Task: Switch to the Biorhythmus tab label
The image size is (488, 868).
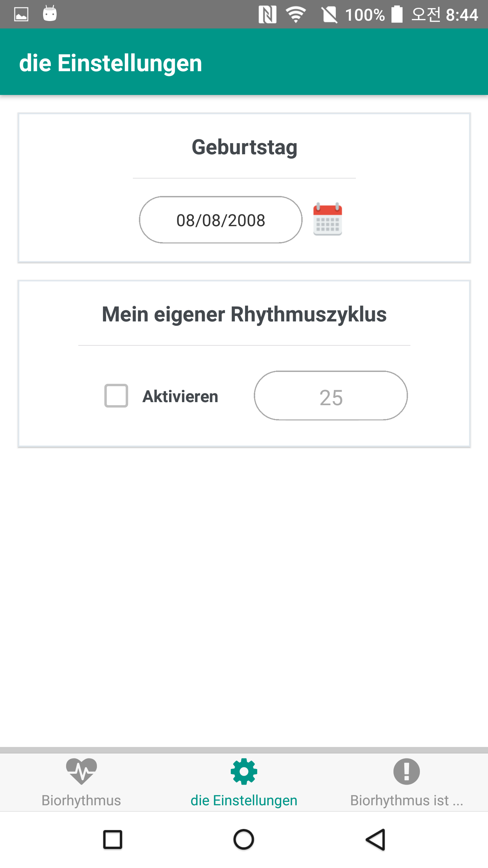Action: (81, 800)
